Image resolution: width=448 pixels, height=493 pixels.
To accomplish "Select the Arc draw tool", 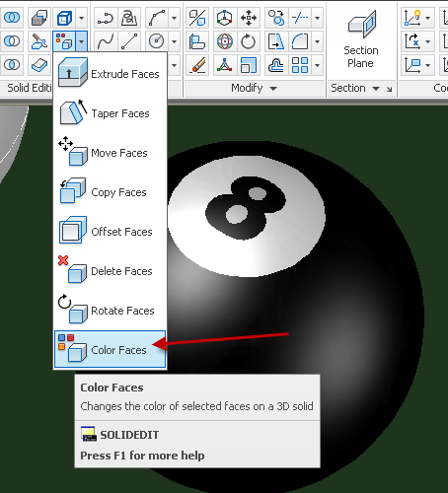I will pos(157,17).
